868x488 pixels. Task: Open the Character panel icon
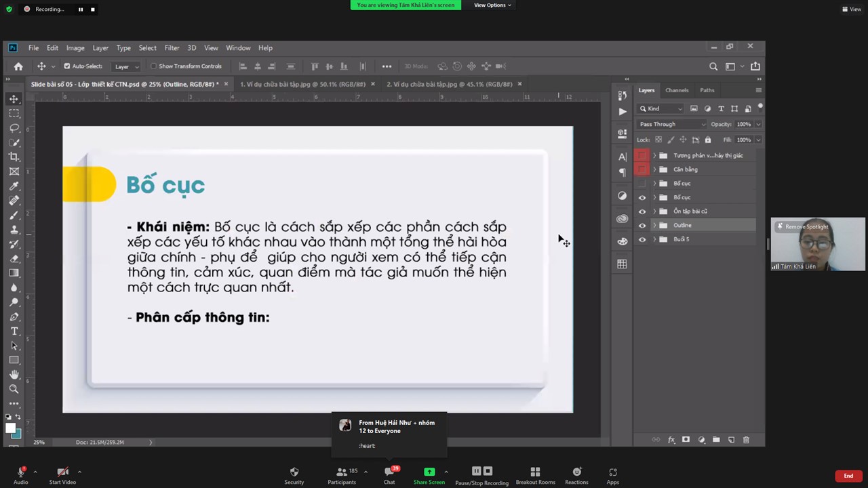[x=623, y=157]
